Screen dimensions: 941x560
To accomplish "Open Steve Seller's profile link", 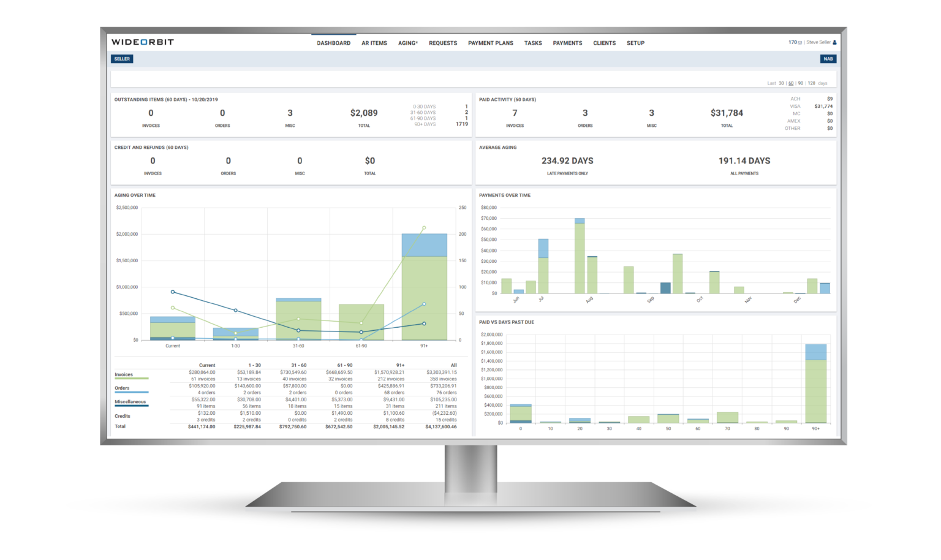I will click(818, 42).
